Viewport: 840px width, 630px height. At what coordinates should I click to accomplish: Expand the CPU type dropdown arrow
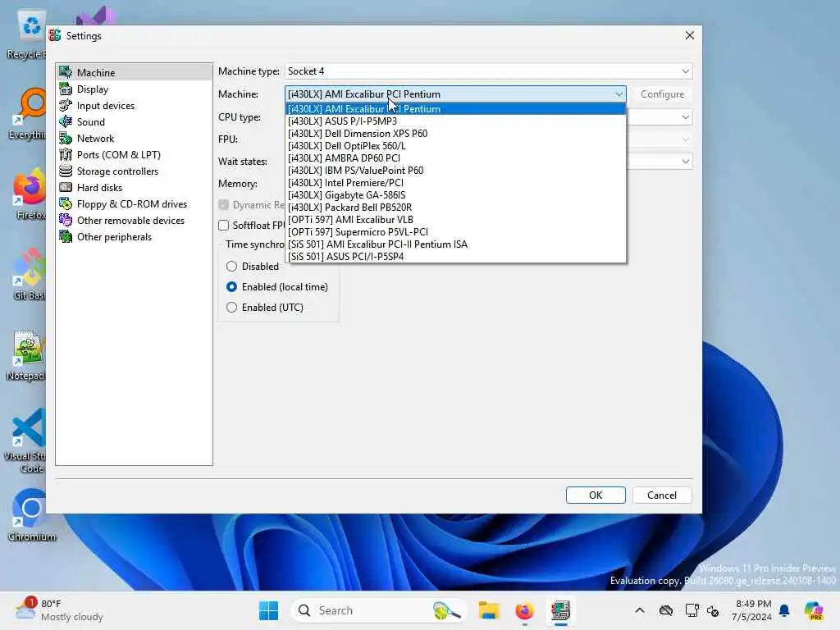[685, 117]
